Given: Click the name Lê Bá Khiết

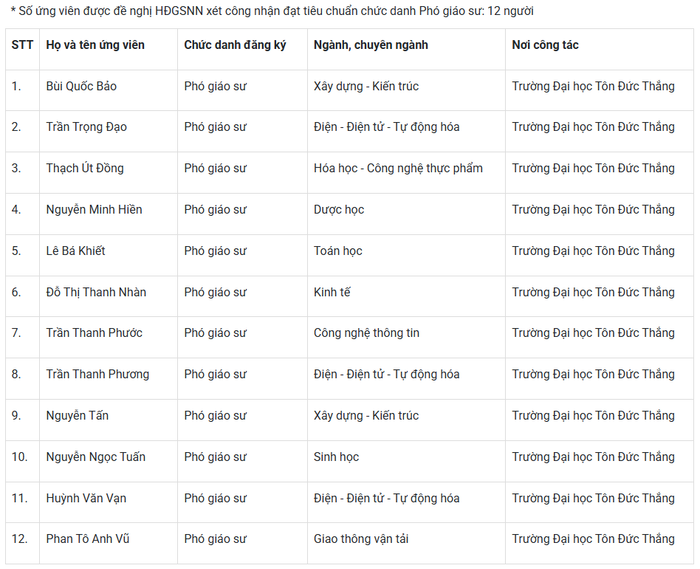Looking at the screenshot, I should (x=75, y=251).
